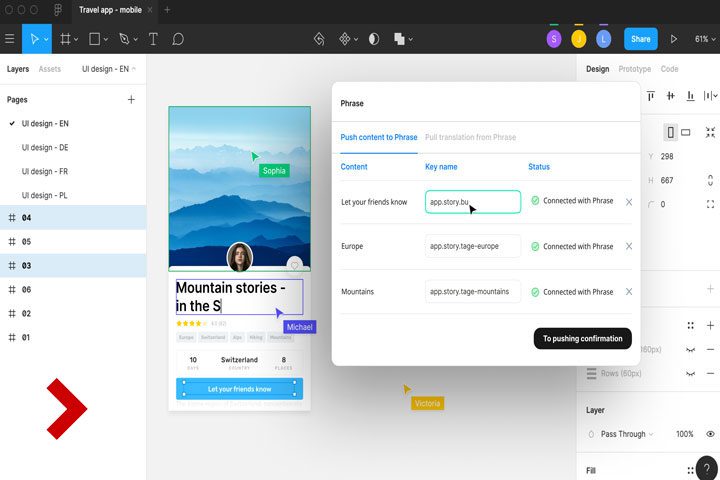Screen dimensions: 720x480
Task: Open the 61% zoom dropdown
Action: tap(705, 39)
